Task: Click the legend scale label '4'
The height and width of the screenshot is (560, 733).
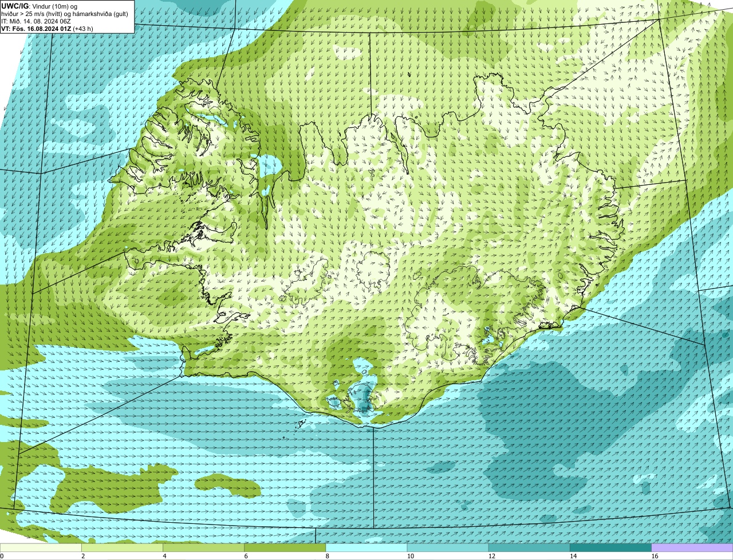Action: (x=164, y=556)
